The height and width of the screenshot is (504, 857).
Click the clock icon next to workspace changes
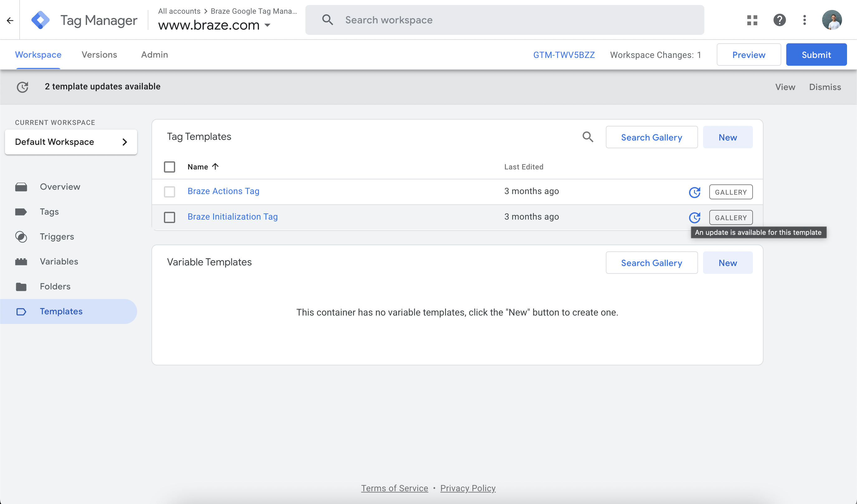(22, 86)
